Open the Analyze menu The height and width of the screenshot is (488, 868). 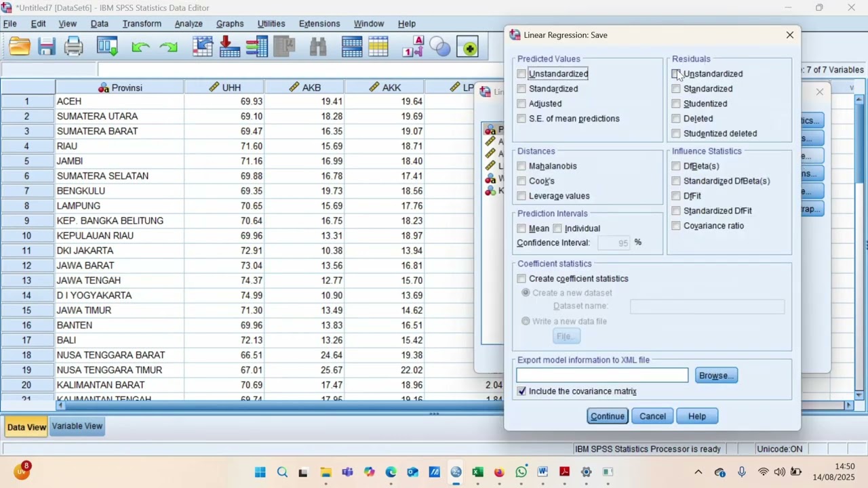189,24
